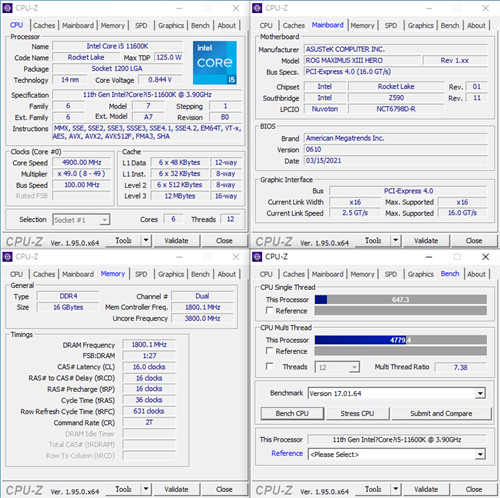Click the Stress CPU button

357,413
